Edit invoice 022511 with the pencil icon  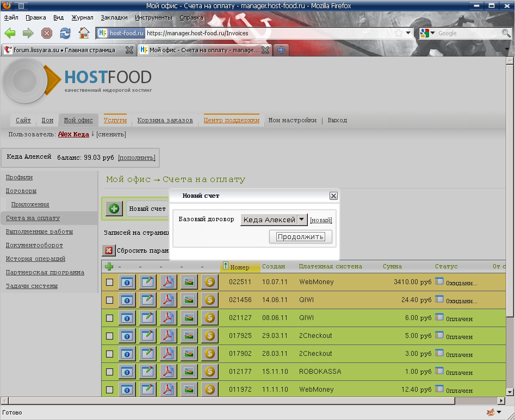coord(147,282)
